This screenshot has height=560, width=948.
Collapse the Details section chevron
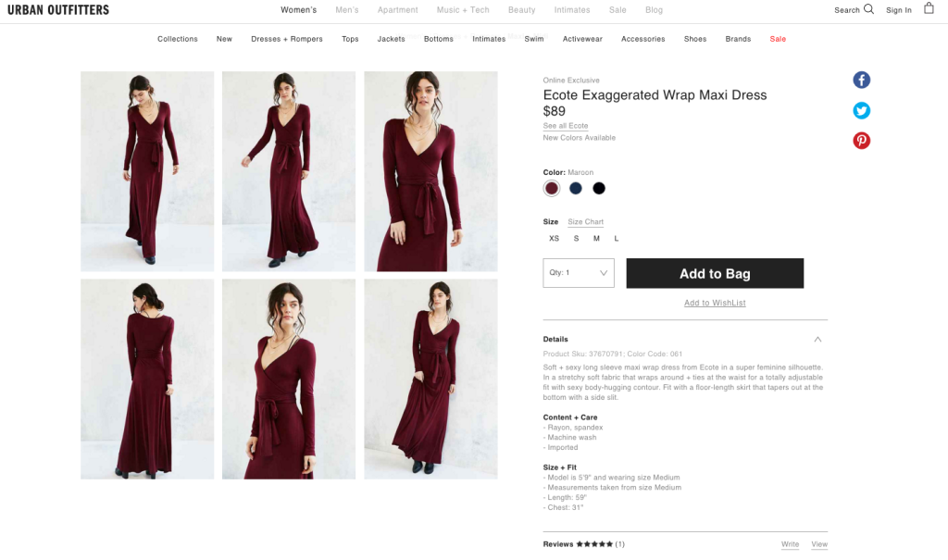pos(817,339)
